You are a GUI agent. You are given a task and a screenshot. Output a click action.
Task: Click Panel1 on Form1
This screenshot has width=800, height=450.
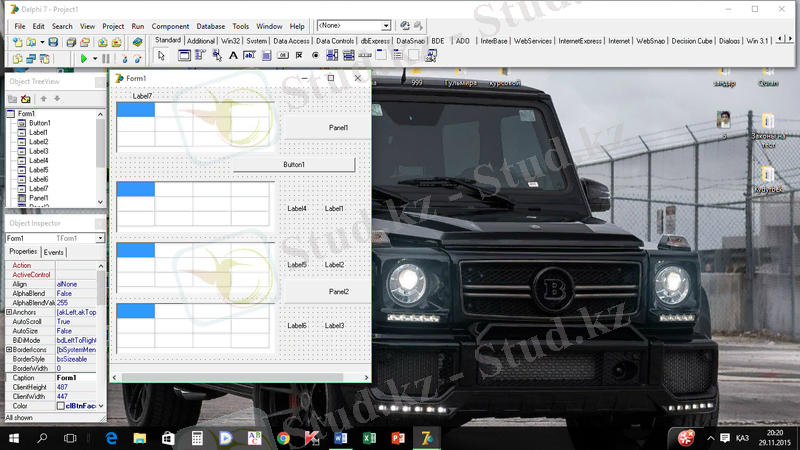tap(327, 128)
